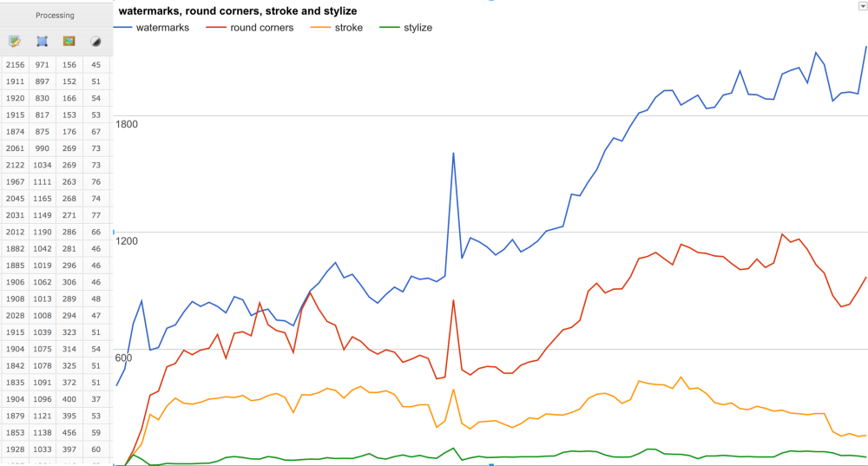The width and height of the screenshot is (868, 466).
Task: Select the cell with value 2122
Action: [x=15, y=165]
